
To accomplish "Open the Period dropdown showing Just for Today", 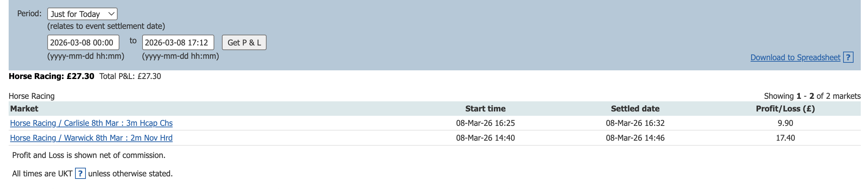I will (x=82, y=14).
